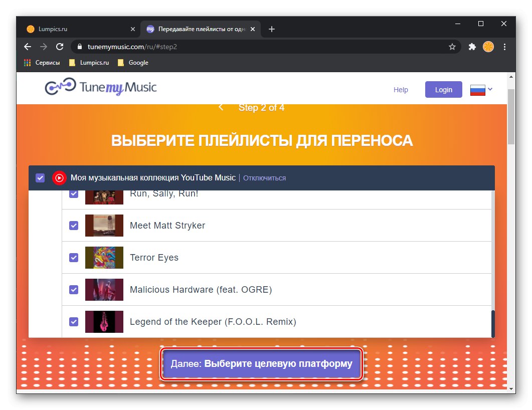
Task: Click the Отключиться link
Action: pos(264,178)
